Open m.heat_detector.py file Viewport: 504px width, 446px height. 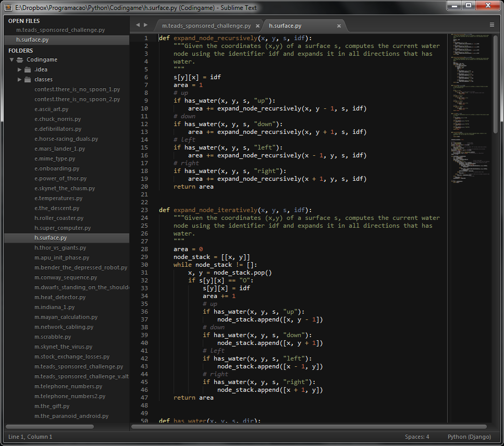pos(60,297)
